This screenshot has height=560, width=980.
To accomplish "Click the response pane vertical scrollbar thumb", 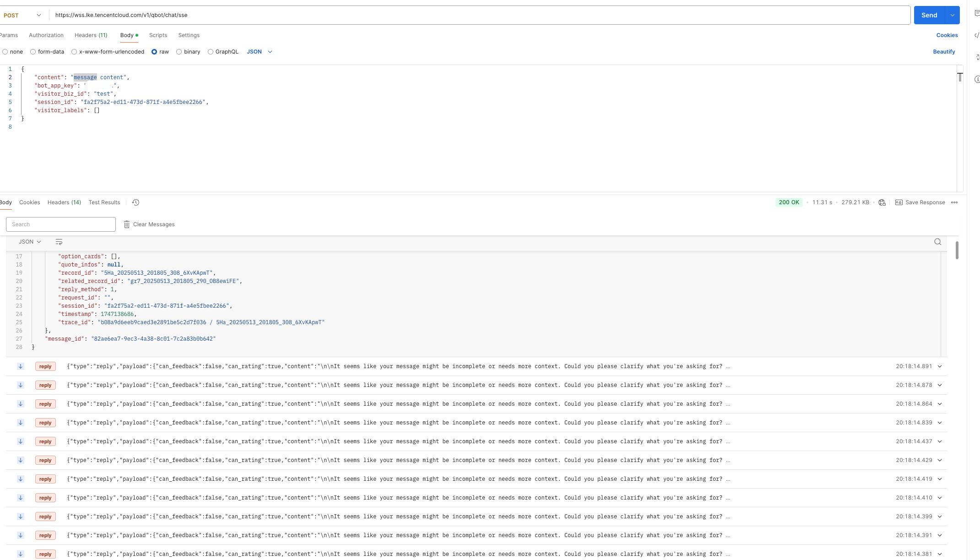I will (x=957, y=250).
